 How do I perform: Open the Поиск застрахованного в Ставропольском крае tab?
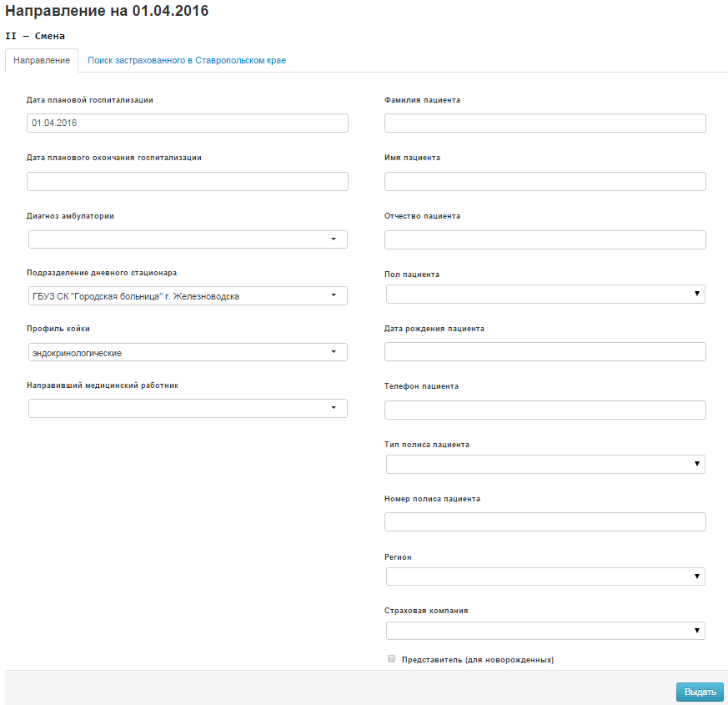(x=187, y=60)
